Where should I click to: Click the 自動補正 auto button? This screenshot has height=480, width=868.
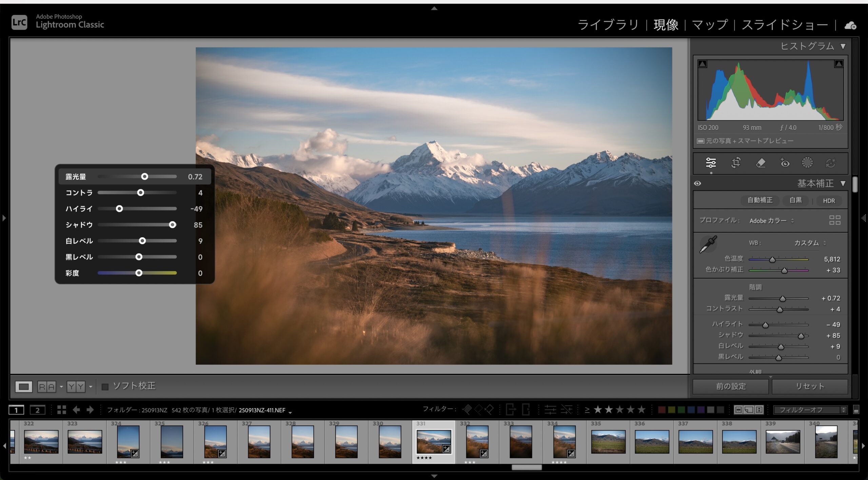[x=760, y=200]
